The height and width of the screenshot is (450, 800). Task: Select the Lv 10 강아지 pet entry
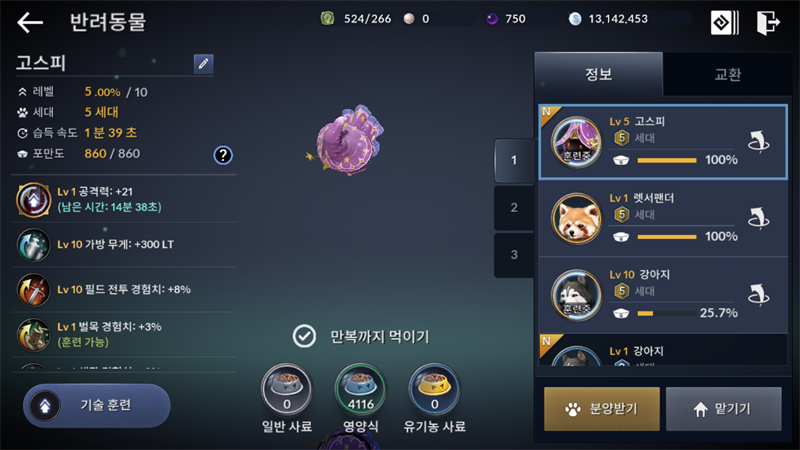click(663, 295)
